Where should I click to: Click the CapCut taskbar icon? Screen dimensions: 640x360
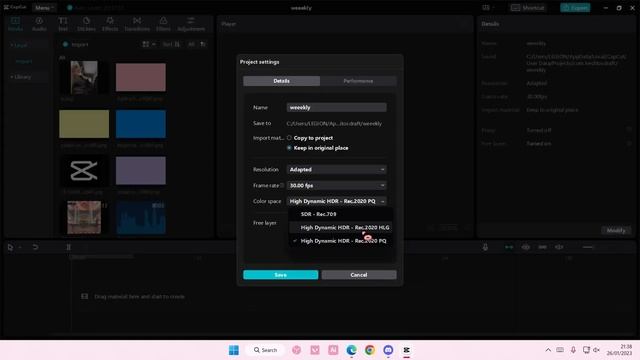click(x=407, y=350)
